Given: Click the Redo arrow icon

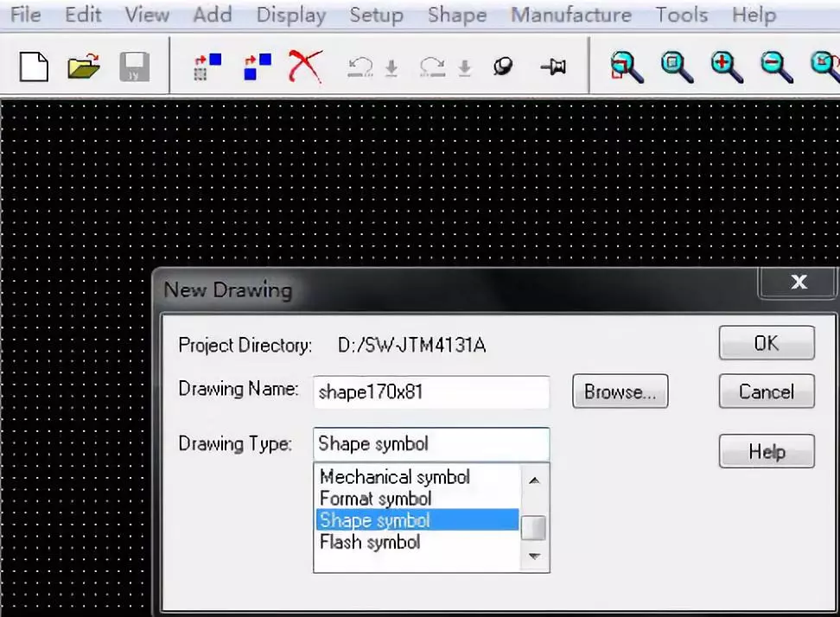Looking at the screenshot, I should coord(432,67).
